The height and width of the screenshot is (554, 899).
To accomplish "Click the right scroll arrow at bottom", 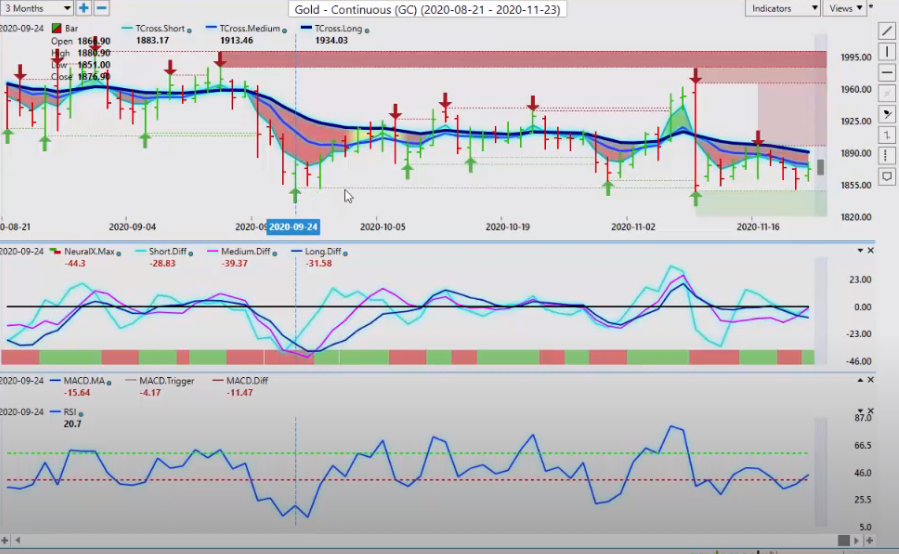I will 856,540.
